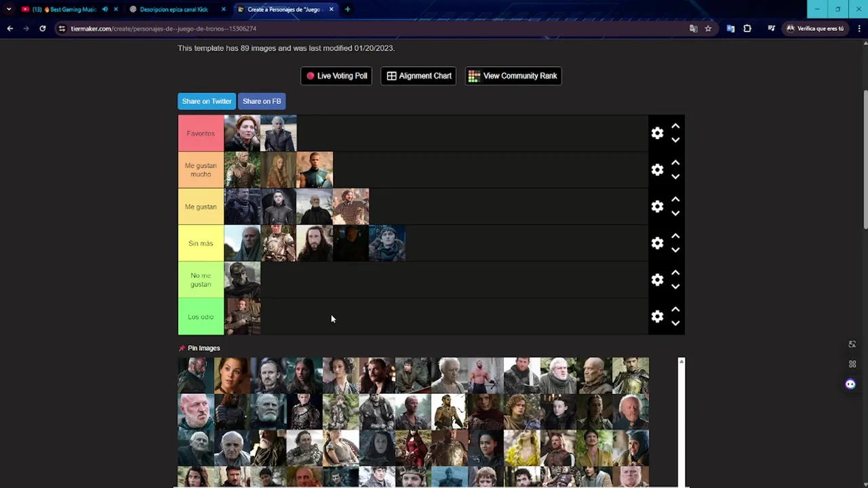Screen dimensions: 868x488
Task: Open the tab search dropdown arrow
Action: (x=9, y=9)
